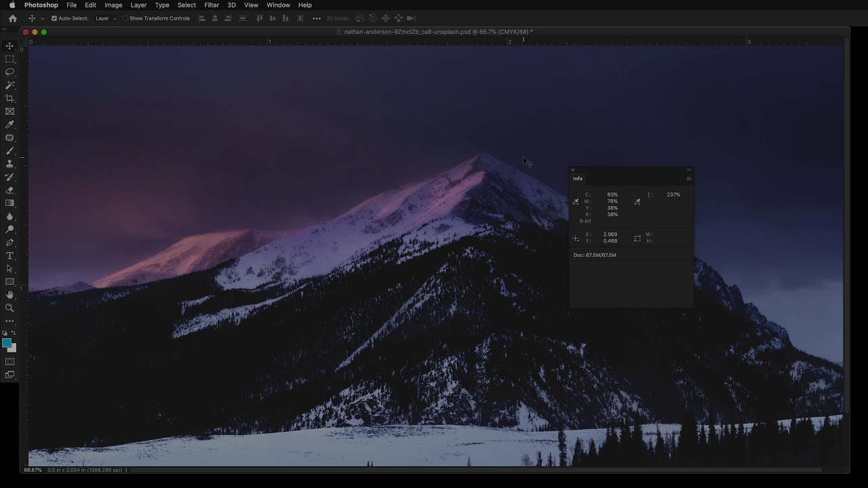Open the Move tool preset picker arrow

42,18
